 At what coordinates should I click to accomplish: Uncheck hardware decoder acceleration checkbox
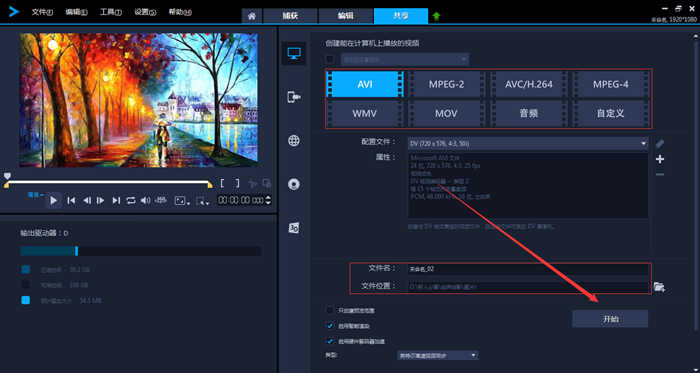point(330,341)
